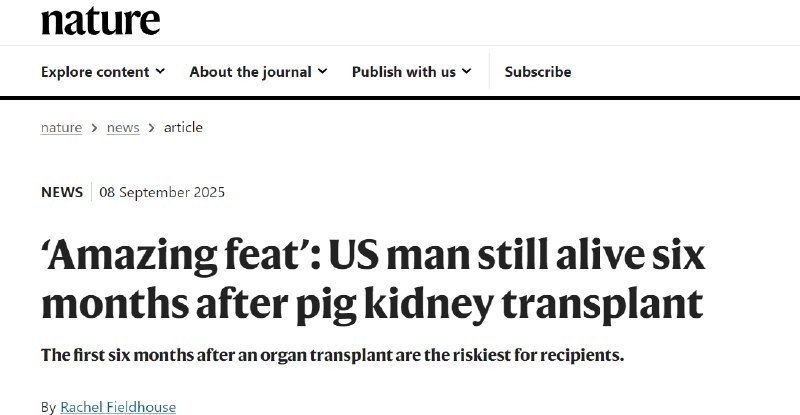The image size is (800, 415).
Task: Go to the nature breadcrumb link
Action: 62,127
